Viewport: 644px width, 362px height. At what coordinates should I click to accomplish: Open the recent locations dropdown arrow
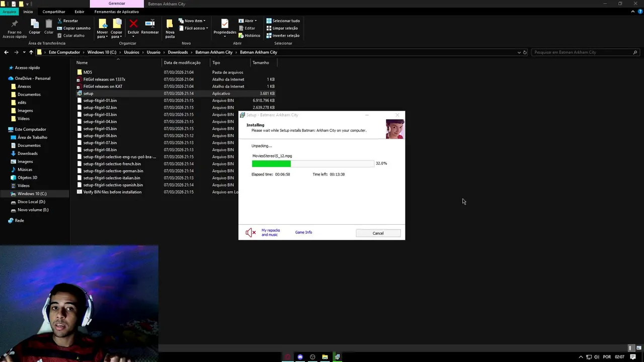(24, 52)
